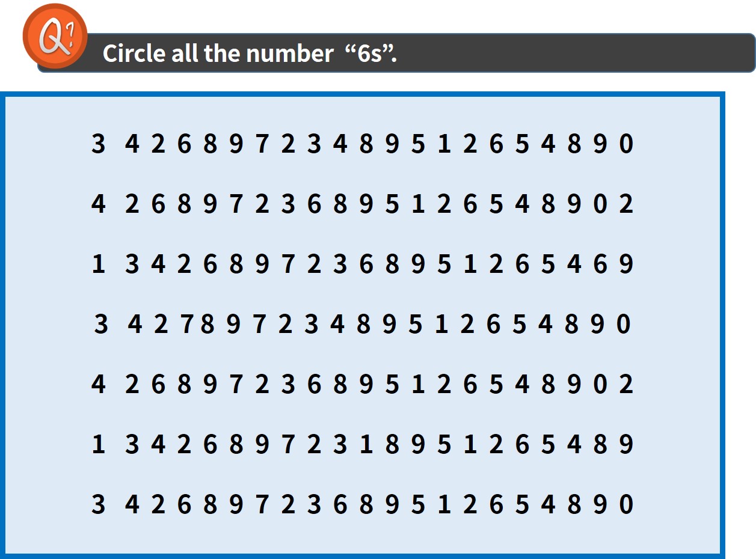Circle the 6 before 5 in the bottom row
Image resolution: width=756 pixels, height=559 pixels.
tap(496, 504)
